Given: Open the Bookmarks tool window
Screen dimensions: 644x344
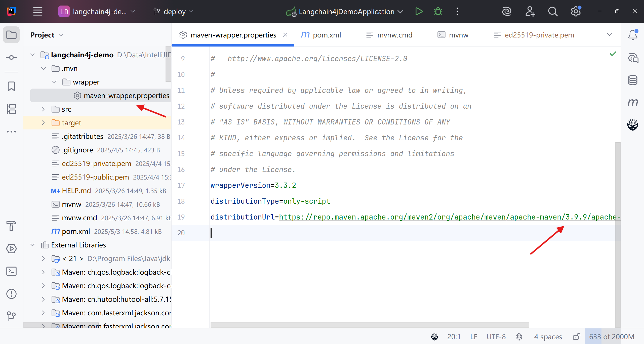Looking at the screenshot, I should pos(11,86).
